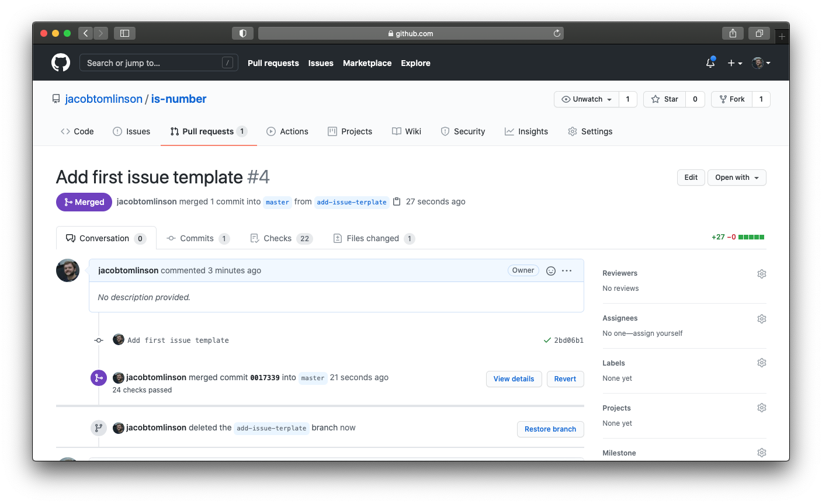Click the Milestone gear icon

761,452
